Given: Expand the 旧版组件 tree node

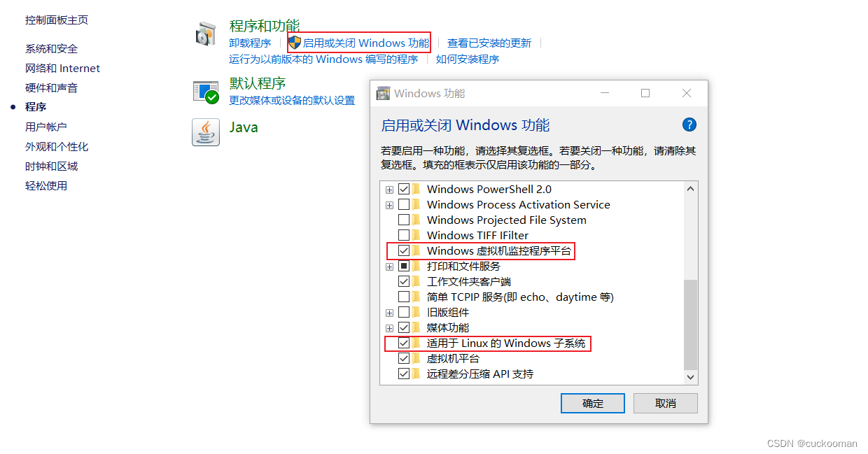Looking at the screenshot, I should (389, 312).
